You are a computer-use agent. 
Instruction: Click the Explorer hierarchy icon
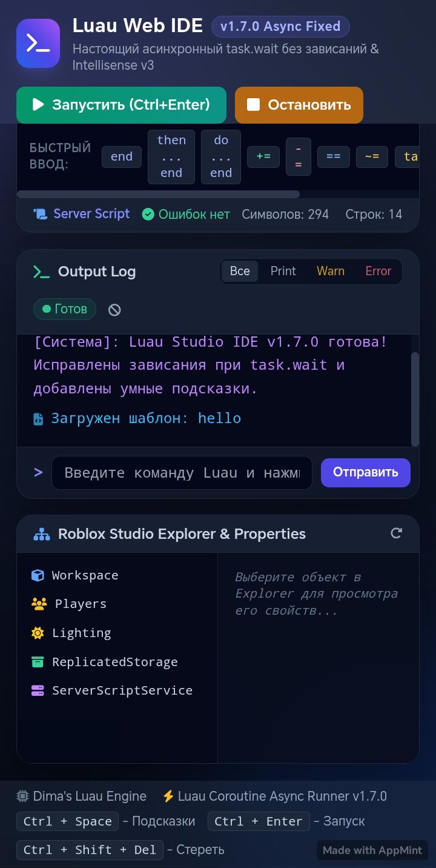click(41, 534)
